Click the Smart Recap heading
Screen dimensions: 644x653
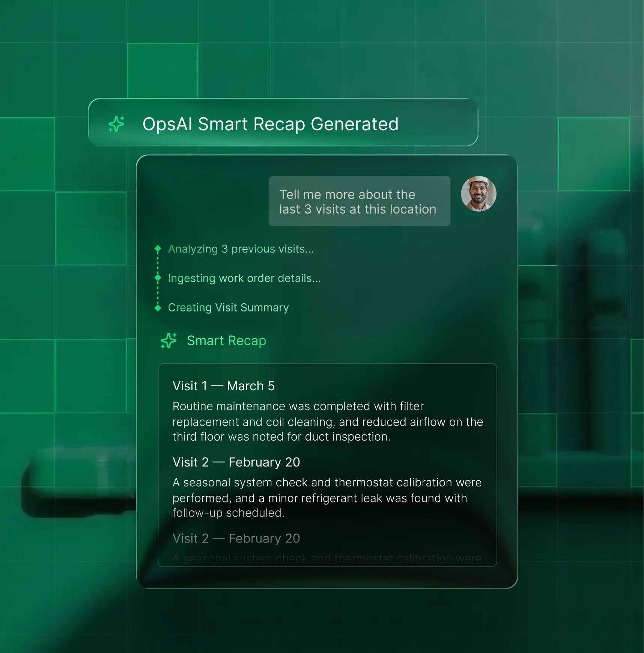pos(227,340)
